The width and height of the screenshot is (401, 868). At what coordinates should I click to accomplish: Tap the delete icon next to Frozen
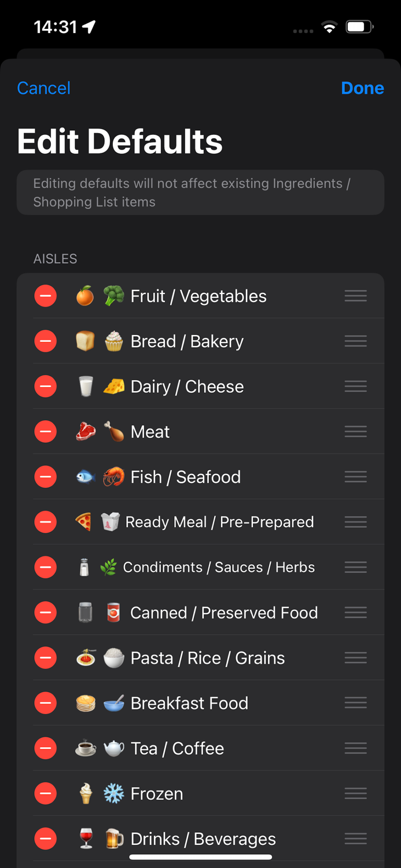[46, 793]
